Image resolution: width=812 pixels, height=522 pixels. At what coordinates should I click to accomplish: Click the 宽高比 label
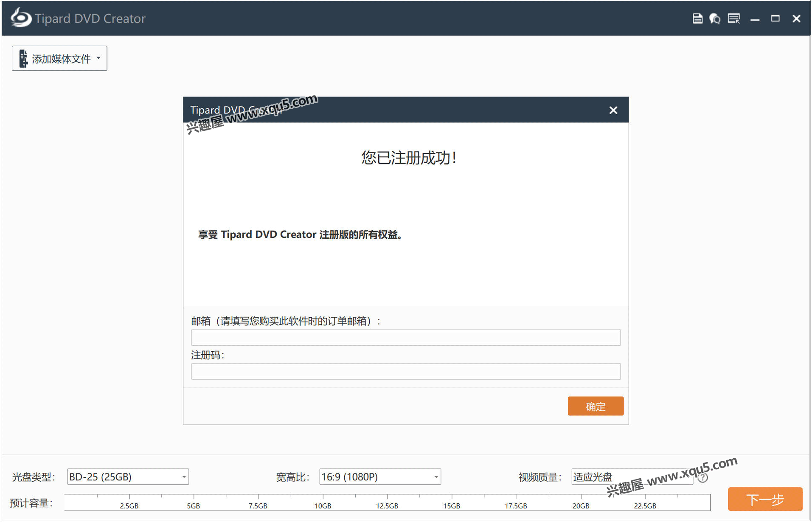tap(292, 477)
